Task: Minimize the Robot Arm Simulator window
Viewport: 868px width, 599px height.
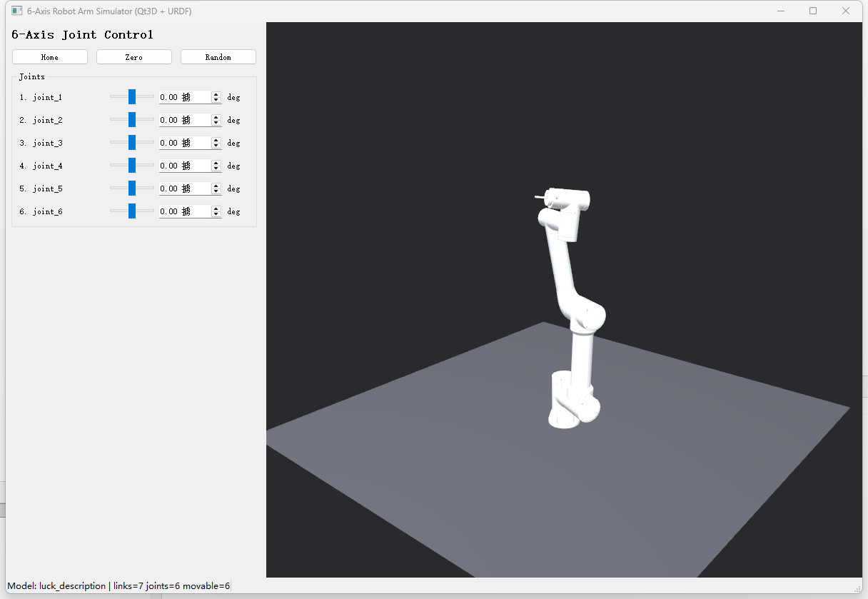Action: click(780, 11)
